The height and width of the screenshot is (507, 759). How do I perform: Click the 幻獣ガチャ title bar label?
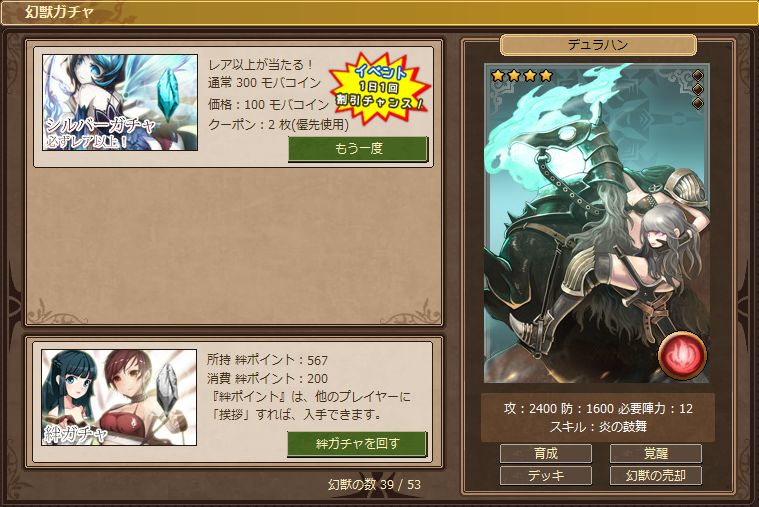click(59, 12)
